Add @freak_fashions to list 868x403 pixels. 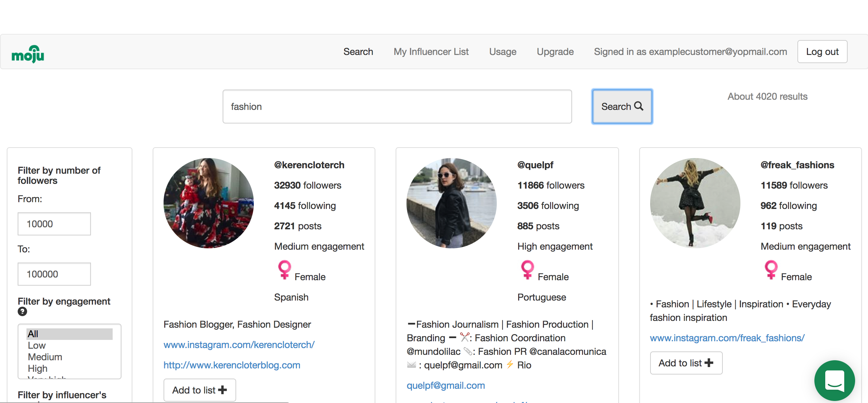click(686, 363)
